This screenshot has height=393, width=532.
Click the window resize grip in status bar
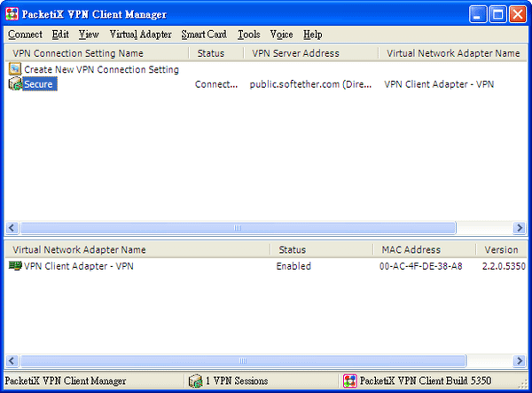point(523,384)
